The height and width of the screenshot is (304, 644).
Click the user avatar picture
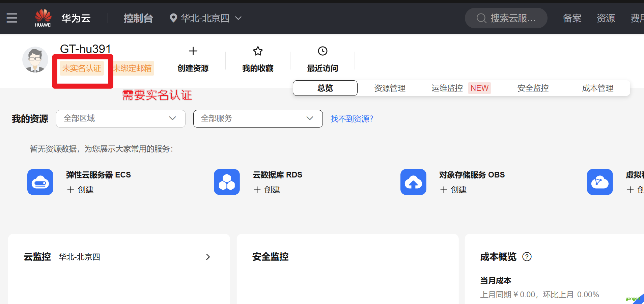point(35,59)
